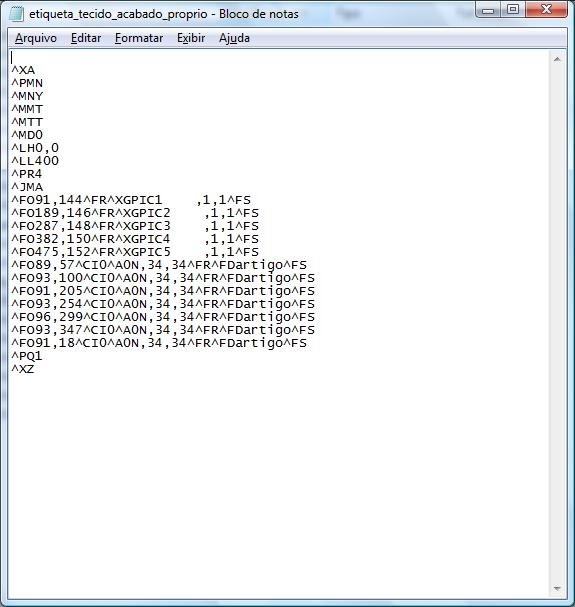This screenshot has width=575, height=607.
Task: Place cursor on the ^XA line
Action: point(23,70)
